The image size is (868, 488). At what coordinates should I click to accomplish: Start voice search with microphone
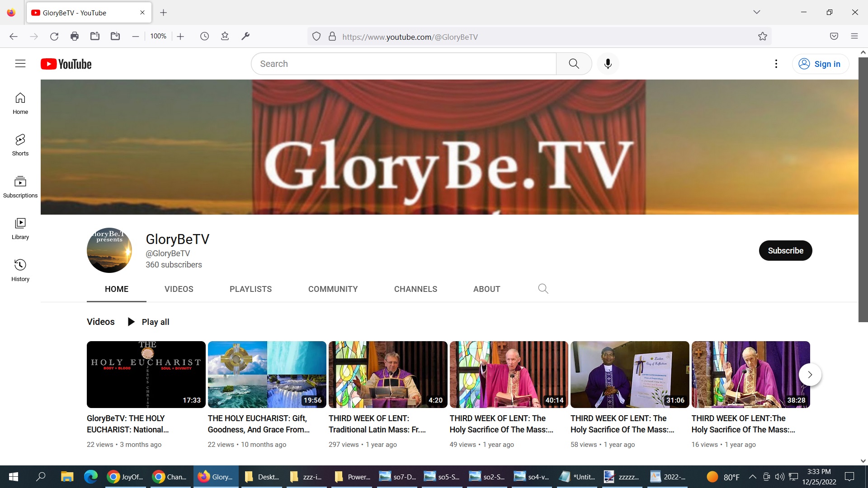tap(608, 64)
